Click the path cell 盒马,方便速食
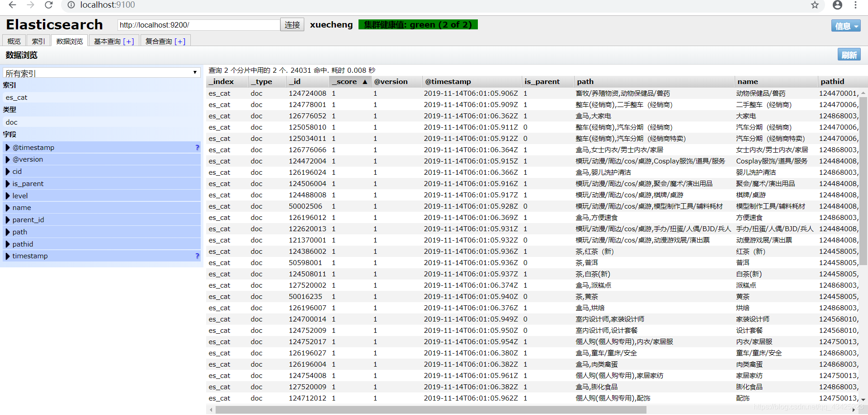Image resolution: width=868 pixels, height=415 pixels. coord(597,218)
